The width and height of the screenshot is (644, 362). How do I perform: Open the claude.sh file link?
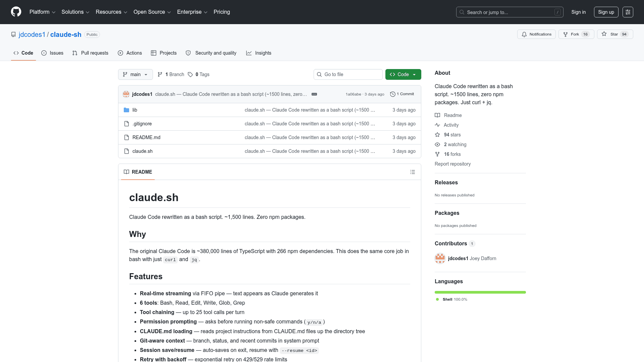[142, 151]
